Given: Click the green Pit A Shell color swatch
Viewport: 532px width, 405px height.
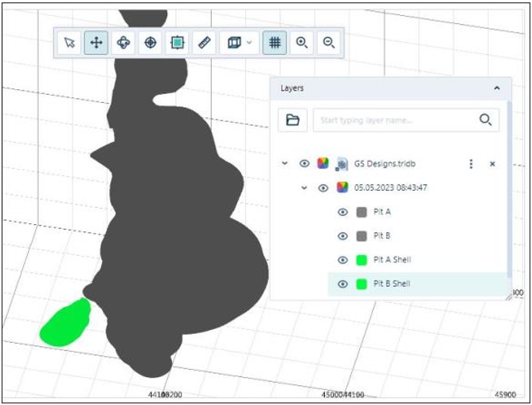Looking at the screenshot, I should (x=362, y=260).
